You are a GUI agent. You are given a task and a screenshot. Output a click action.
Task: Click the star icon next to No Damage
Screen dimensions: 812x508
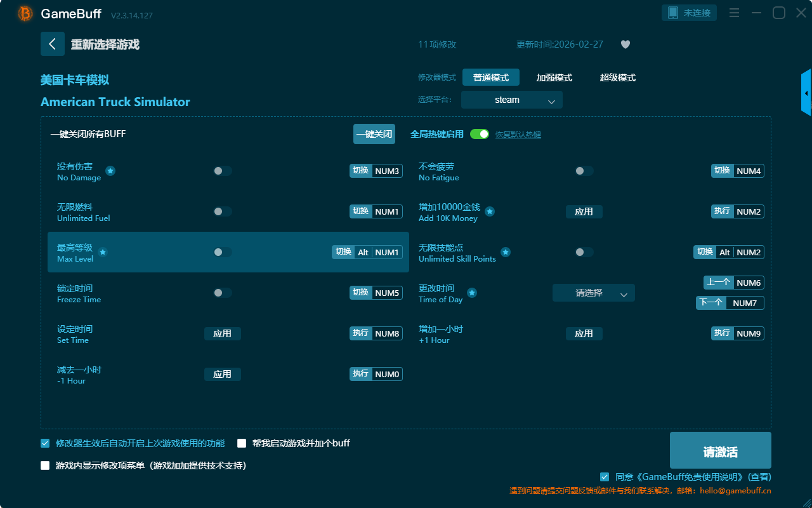[110, 171]
